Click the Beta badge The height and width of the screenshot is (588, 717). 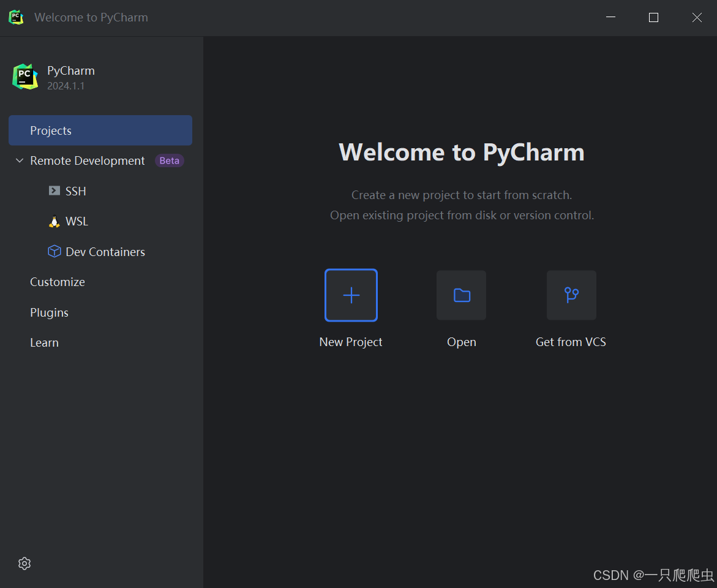pos(169,160)
